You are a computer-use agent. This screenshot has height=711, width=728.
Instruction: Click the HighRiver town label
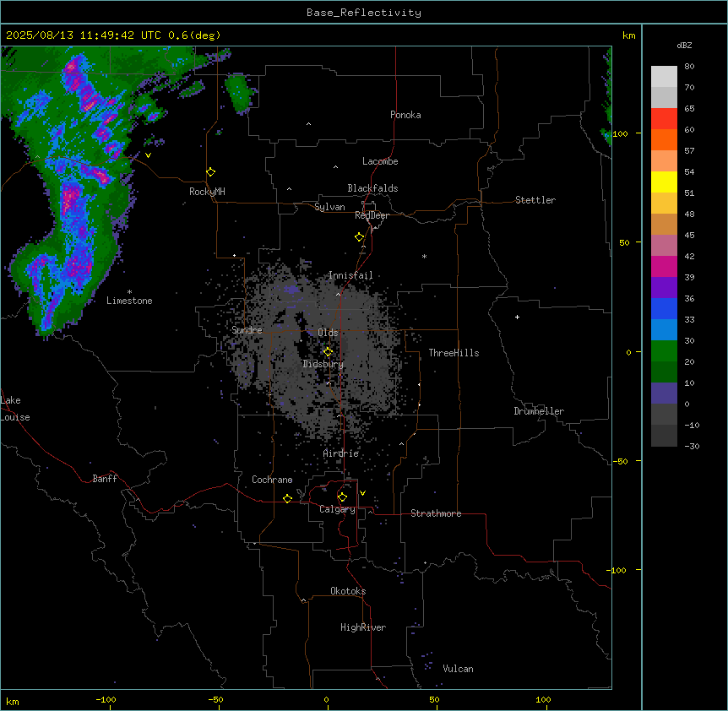pos(363,627)
